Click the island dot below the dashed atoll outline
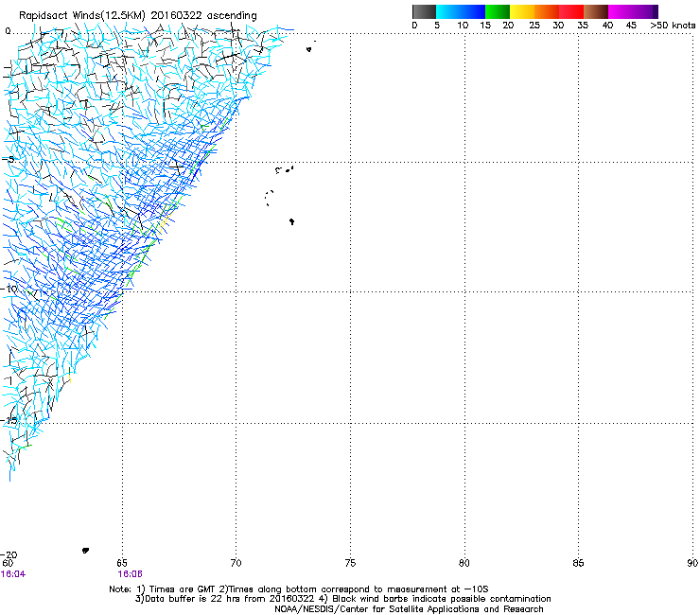The image size is (700, 615). (292, 221)
